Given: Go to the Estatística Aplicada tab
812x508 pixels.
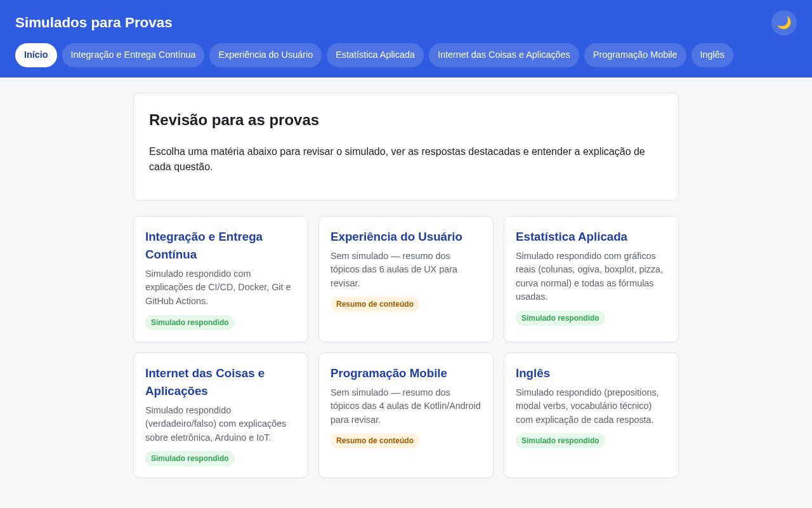Looking at the screenshot, I should pos(375,55).
